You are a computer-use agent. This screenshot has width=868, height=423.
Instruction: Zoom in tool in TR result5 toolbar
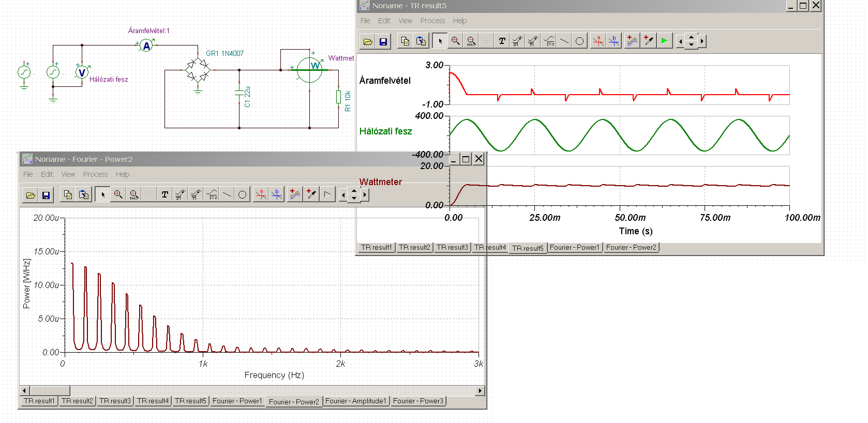[456, 41]
